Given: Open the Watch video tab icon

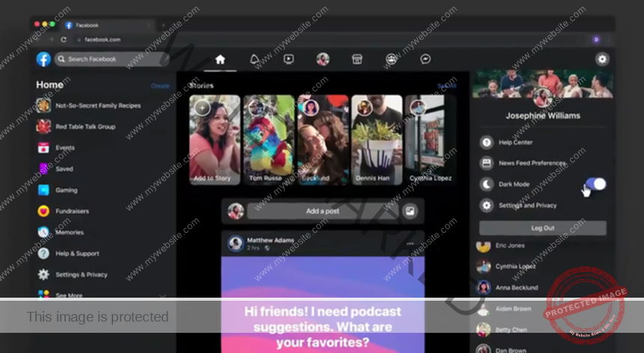Looking at the screenshot, I should point(289,59).
